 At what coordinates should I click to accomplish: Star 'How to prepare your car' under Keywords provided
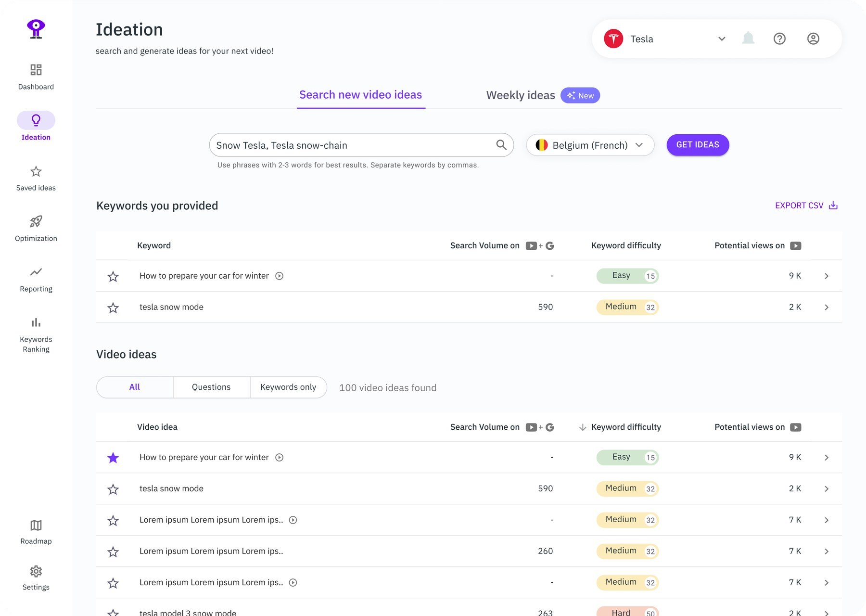113,276
